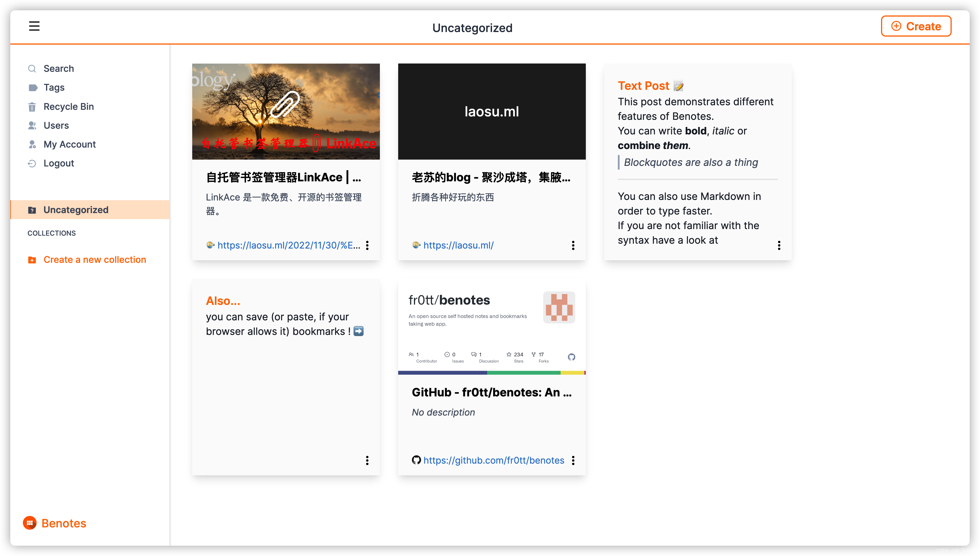Click the Logout icon in sidebar
Viewport: 980px width, 556px height.
pos(32,163)
